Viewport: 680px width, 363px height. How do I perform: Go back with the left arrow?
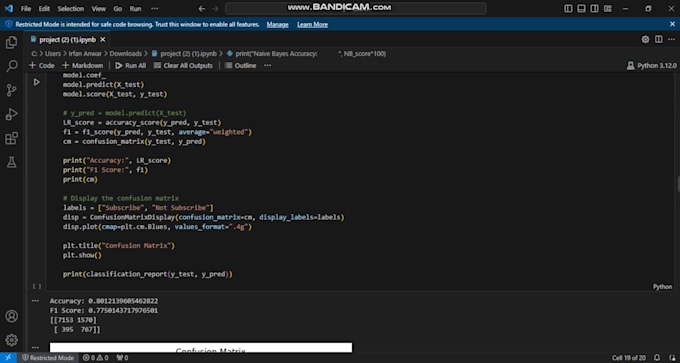click(202, 9)
